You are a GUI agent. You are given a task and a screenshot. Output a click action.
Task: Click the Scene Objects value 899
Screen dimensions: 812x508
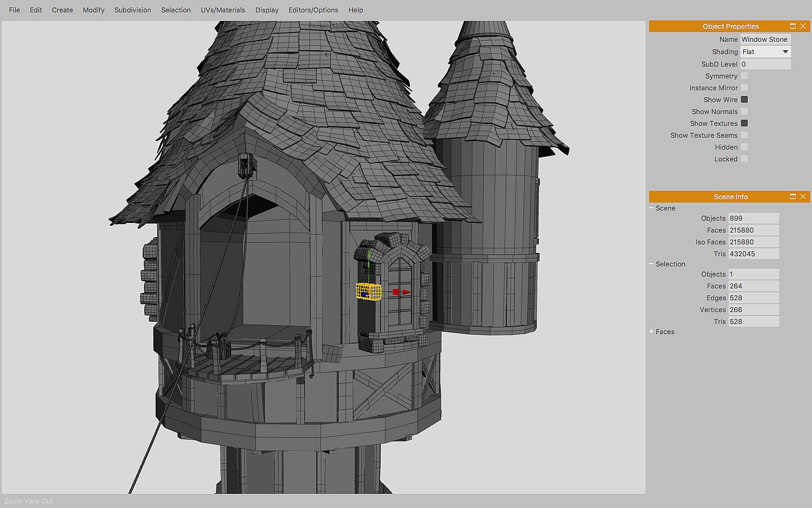click(x=754, y=218)
